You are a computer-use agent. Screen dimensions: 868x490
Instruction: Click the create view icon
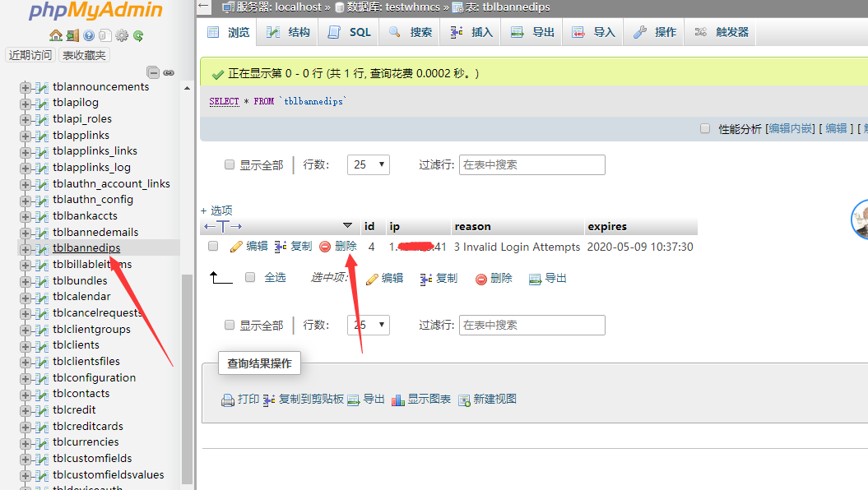pos(464,400)
